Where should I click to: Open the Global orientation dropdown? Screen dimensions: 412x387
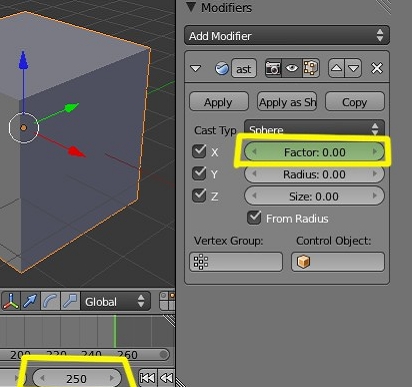[115, 301]
